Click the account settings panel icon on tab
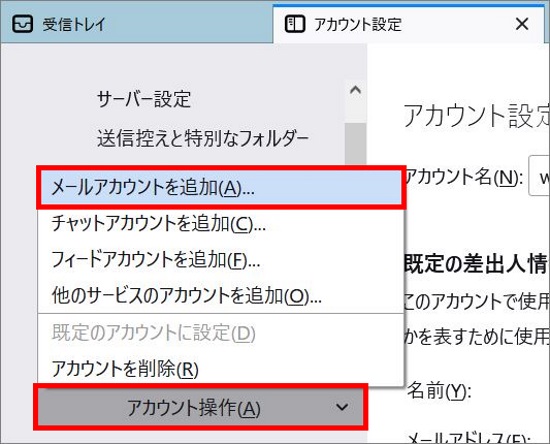 (x=295, y=24)
